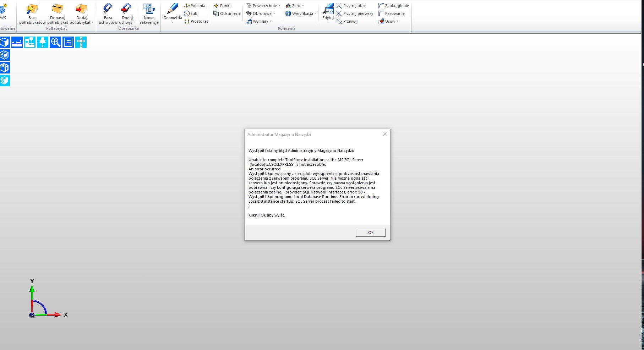Click the Zero tool icon
Image resolution: width=644 pixels, height=350 pixels.
[x=288, y=6]
